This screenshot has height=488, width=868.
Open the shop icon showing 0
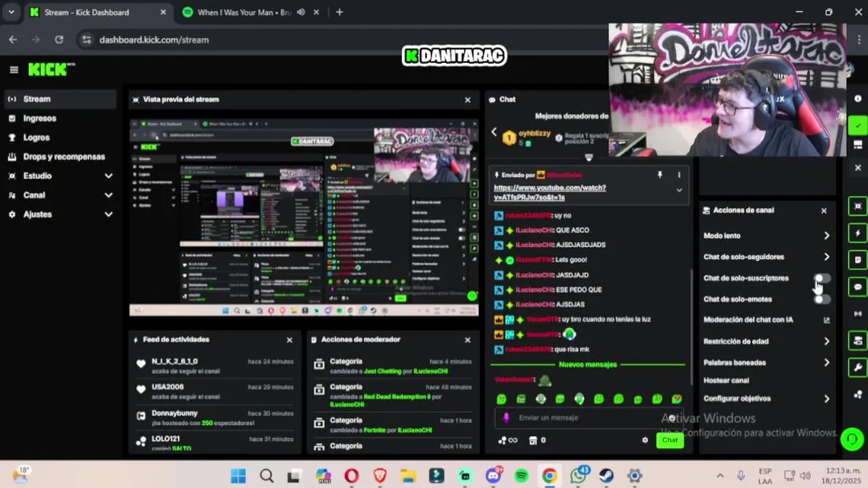(537, 441)
